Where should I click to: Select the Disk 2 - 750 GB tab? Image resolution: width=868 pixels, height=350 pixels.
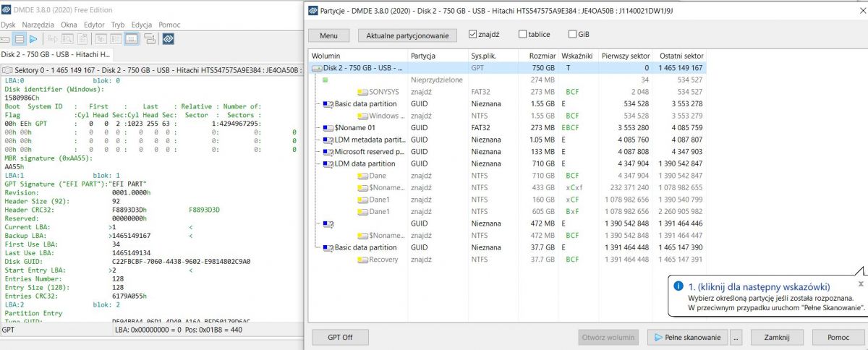click(x=56, y=54)
